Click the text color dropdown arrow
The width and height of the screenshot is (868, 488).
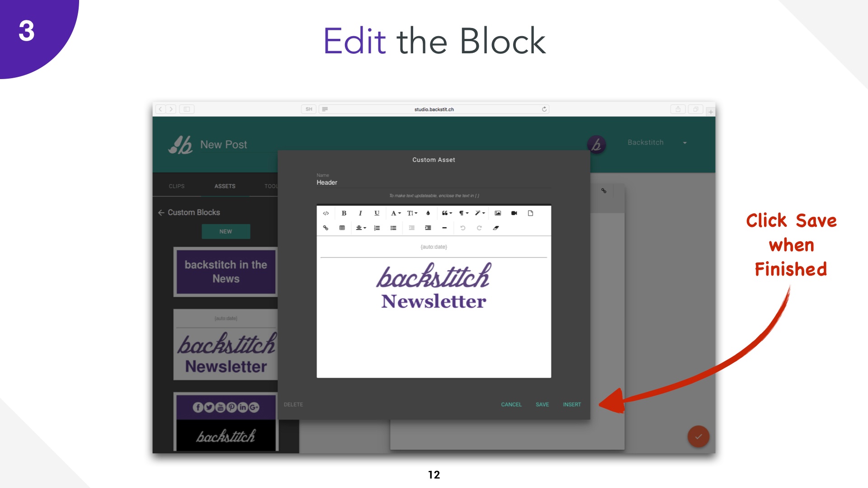[401, 213]
